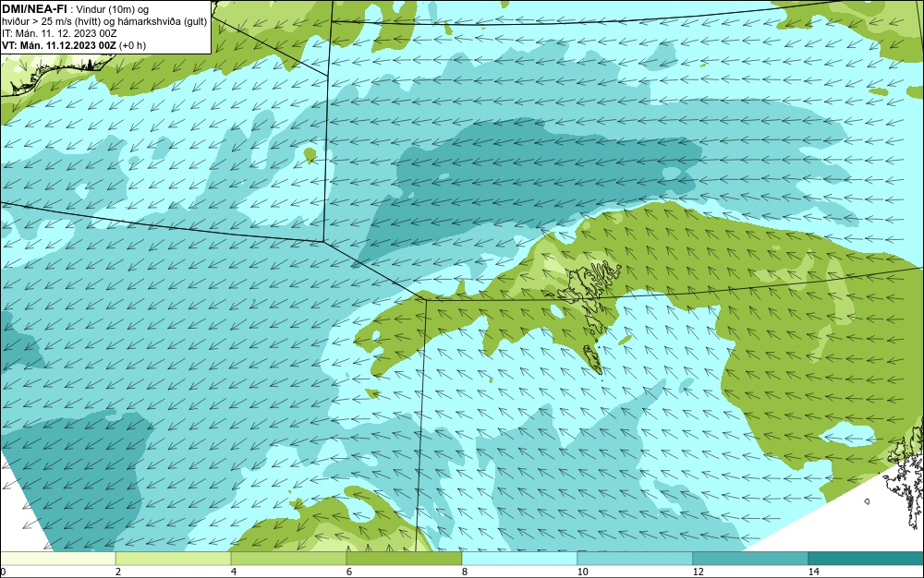Click the 12–14 m/s teal legend swatch
The width and height of the screenshot is (924, 578).
coord(750,559)
